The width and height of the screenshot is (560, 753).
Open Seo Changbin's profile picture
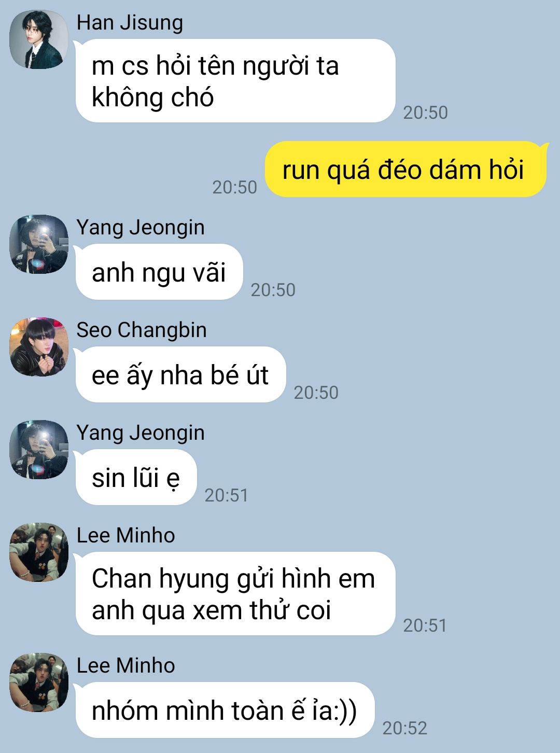click(39, 347)
